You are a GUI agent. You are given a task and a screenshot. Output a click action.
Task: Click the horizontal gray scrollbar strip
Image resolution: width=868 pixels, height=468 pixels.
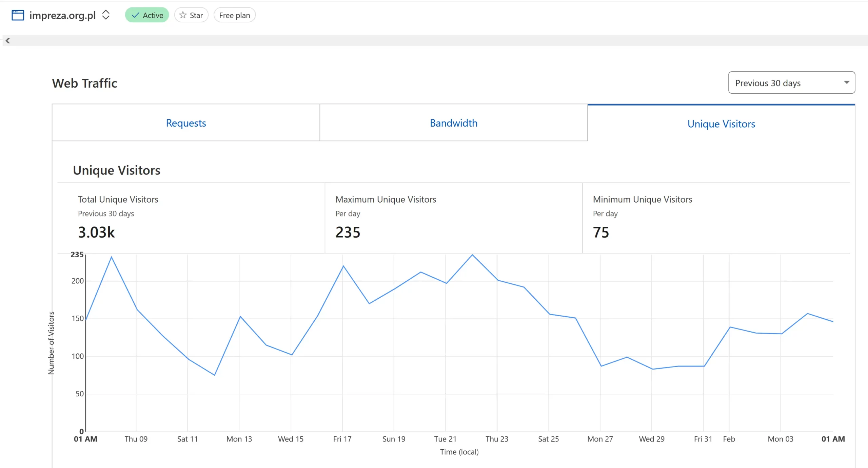pyautogui.click(x=434, y=41)
